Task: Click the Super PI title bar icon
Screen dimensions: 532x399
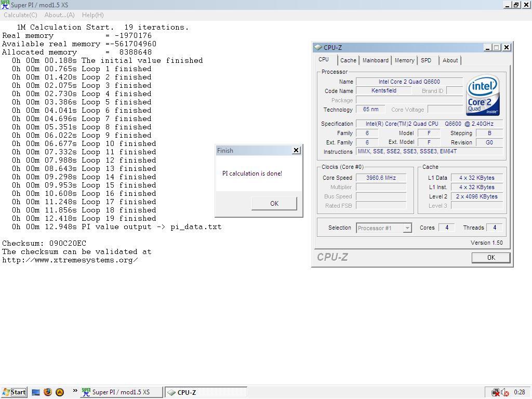Action: tap(5, 5)
